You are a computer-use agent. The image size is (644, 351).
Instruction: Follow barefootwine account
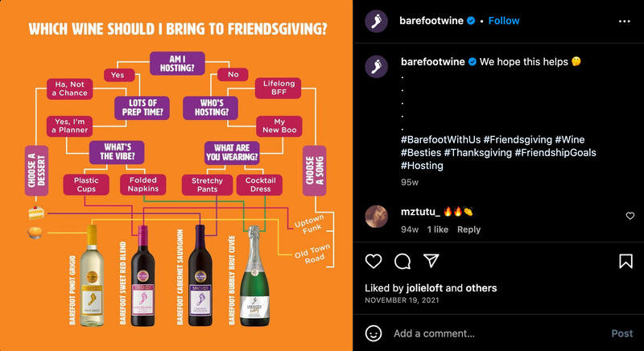tap(503, 21)
